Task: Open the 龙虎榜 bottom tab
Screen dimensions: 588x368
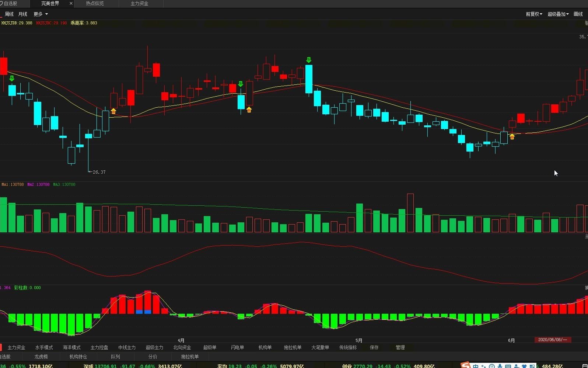Action: click(x=41, y=357)
